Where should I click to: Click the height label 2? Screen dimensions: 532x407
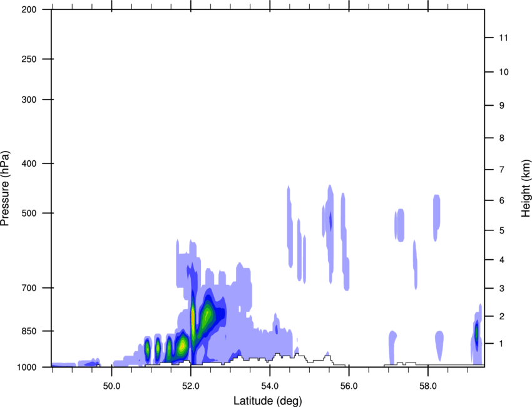click(502, 316)
